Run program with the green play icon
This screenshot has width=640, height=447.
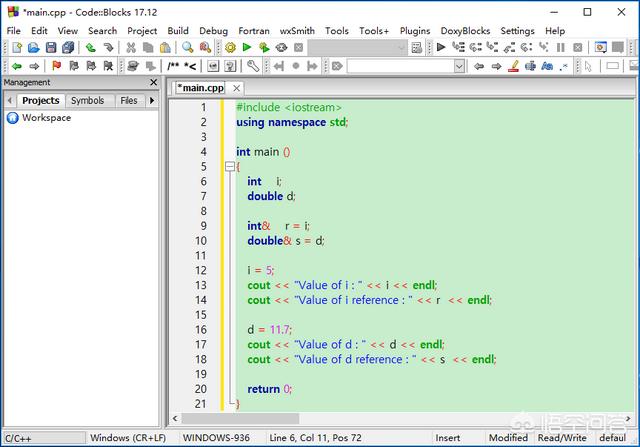coord(247,47)
